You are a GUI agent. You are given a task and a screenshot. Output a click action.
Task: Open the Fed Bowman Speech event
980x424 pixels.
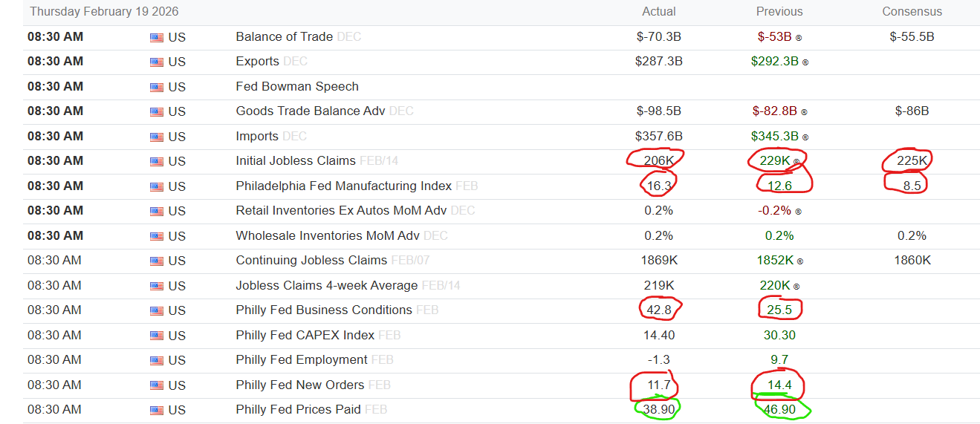click(x=297, y=87)
